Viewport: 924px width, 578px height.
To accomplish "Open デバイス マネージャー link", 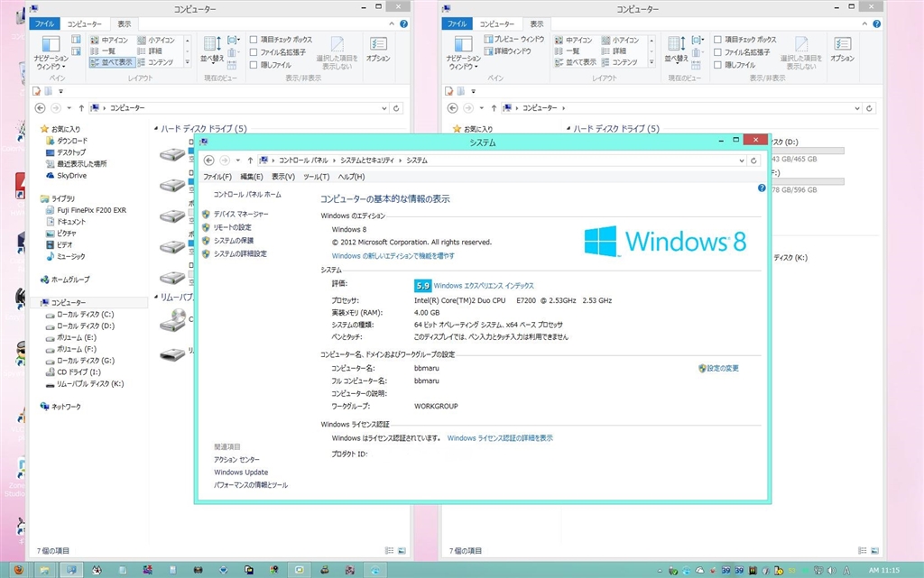I will pos(240,215).
